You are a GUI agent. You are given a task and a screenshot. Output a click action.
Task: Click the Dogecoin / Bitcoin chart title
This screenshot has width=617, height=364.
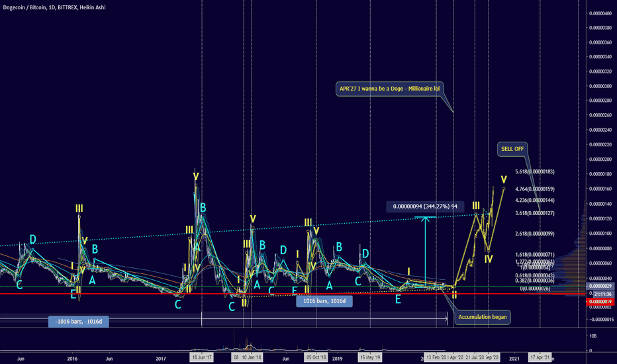coord(54,7)
